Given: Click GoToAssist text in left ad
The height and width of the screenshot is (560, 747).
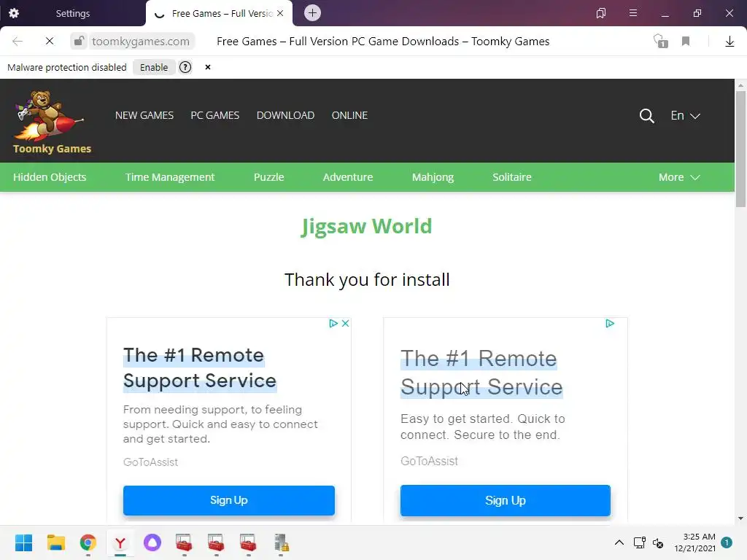Looking at the screenshot, I should pyautogui.click(x=150, y=462).
